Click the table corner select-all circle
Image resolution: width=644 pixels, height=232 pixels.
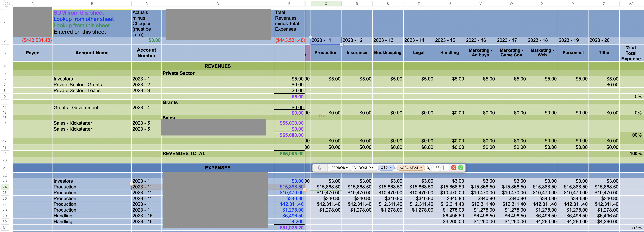click(x=6, y=3)
